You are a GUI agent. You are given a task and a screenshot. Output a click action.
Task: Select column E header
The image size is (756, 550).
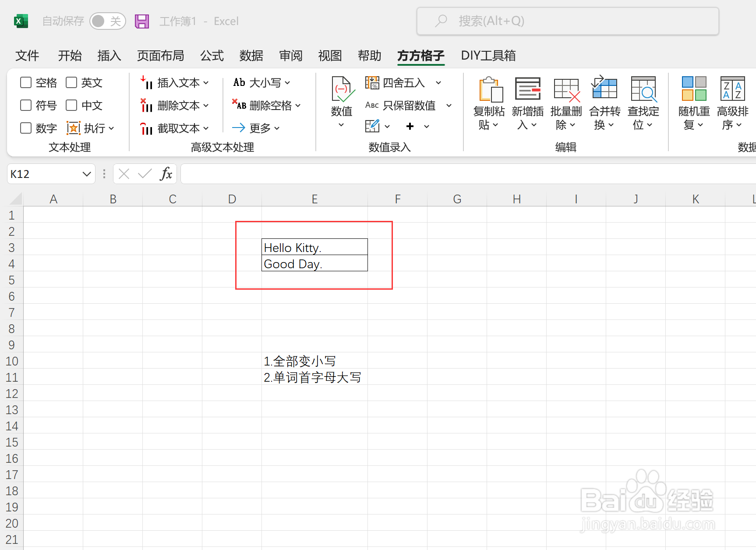(314, 199)
